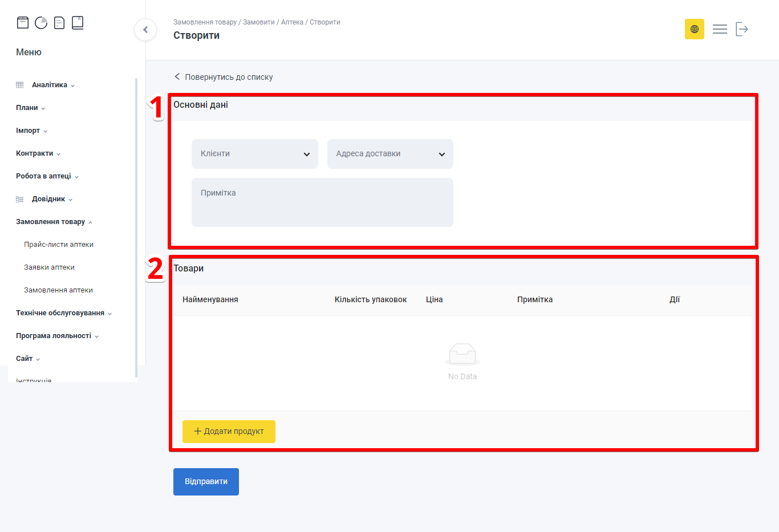Viewport: 779px width, 532px height.
Task: Expand the Робота в аптеці section
Action: 47,176
